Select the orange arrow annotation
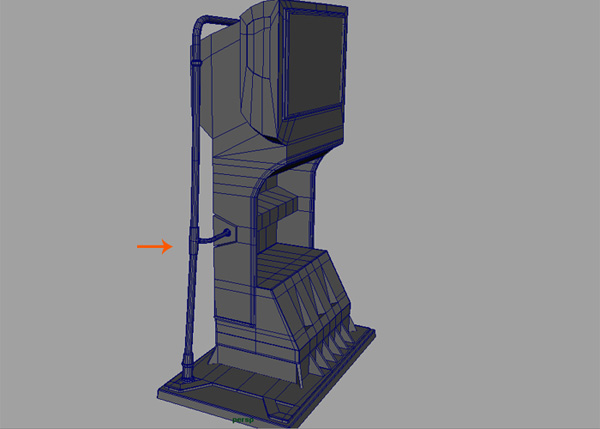The width and height of the screenshot is (600, 429). pos(153,245)
